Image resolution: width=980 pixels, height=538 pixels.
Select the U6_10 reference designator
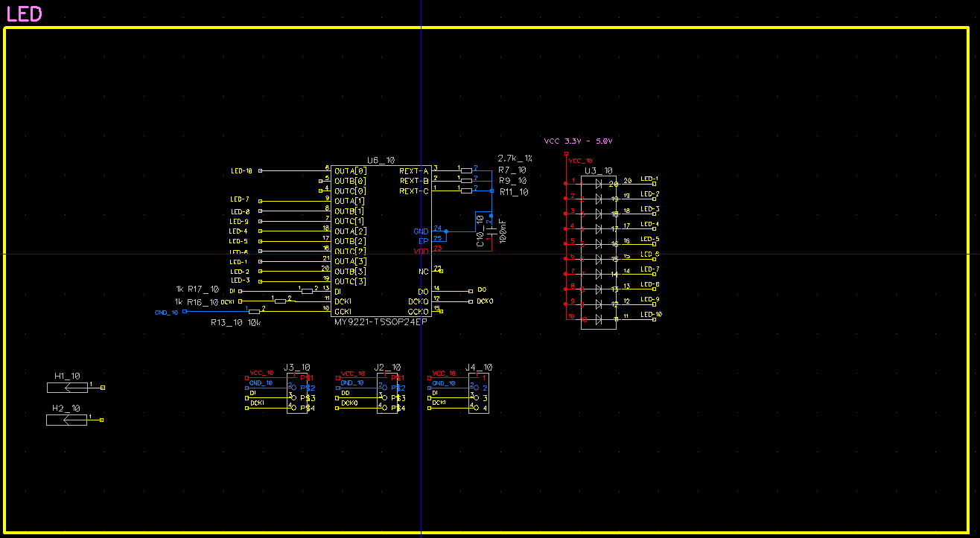pyautogui.click(x=381, y=161)
